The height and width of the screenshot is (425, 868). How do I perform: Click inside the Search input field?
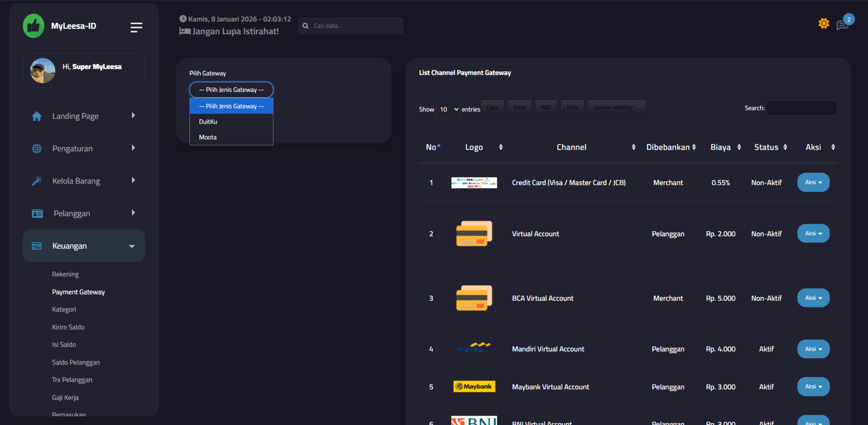point(801,108)
